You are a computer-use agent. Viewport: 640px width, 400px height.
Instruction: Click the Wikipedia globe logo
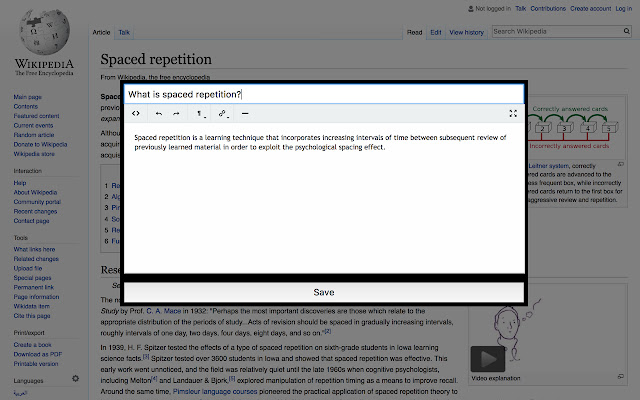42,35
